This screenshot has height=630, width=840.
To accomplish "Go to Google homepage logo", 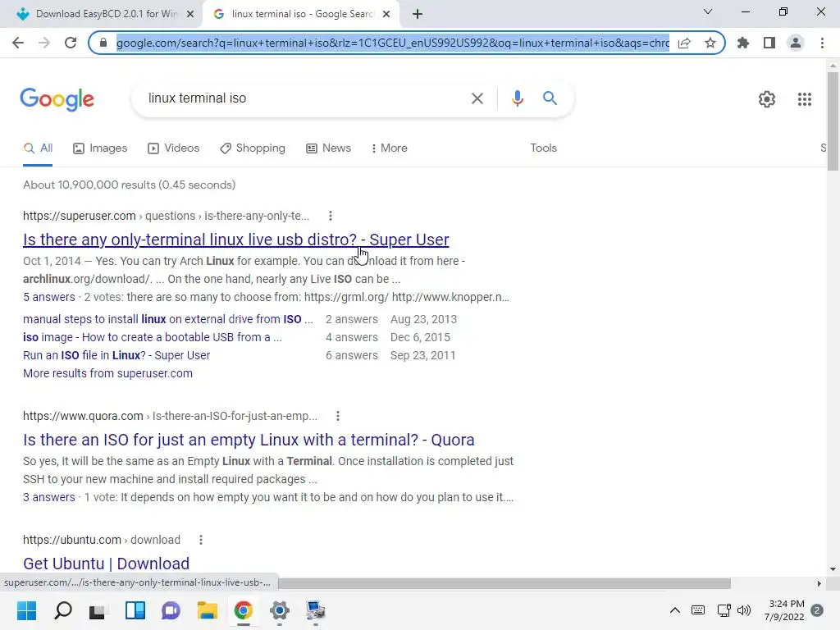I will pos(57,99).
